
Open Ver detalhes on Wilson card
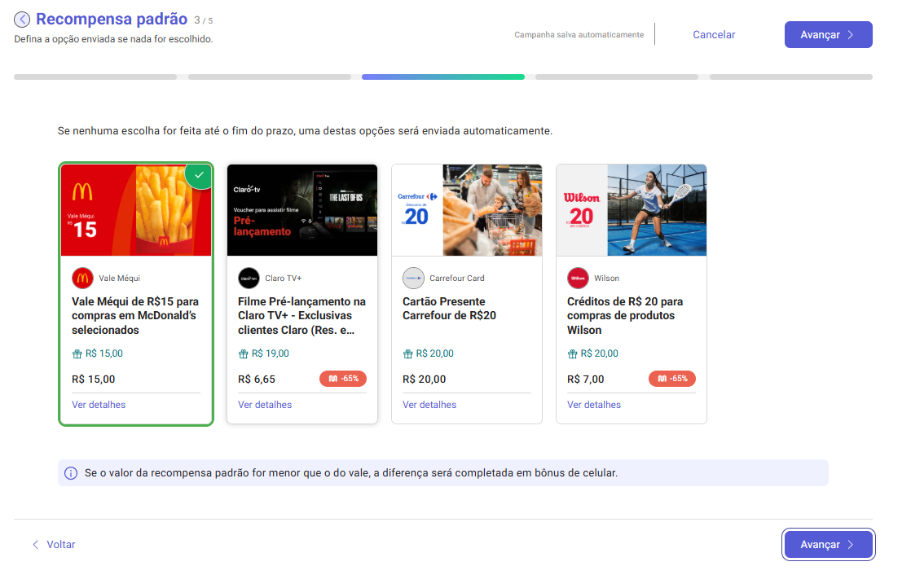tap(594, 405)
